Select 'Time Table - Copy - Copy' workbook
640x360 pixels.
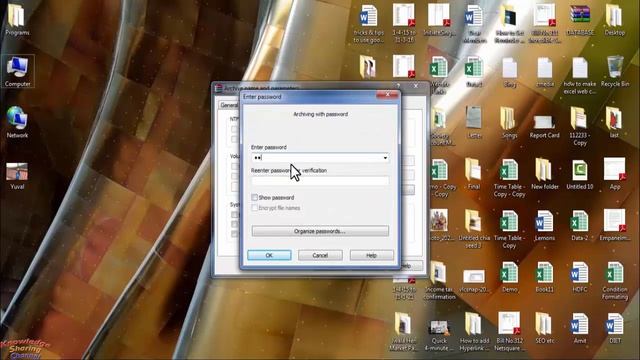click(509, 178)
